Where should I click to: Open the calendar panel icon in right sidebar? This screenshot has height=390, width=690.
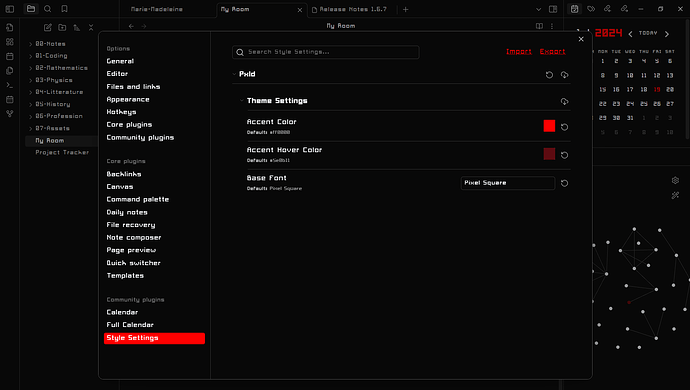pyautogui.click(x=574, y=9)
